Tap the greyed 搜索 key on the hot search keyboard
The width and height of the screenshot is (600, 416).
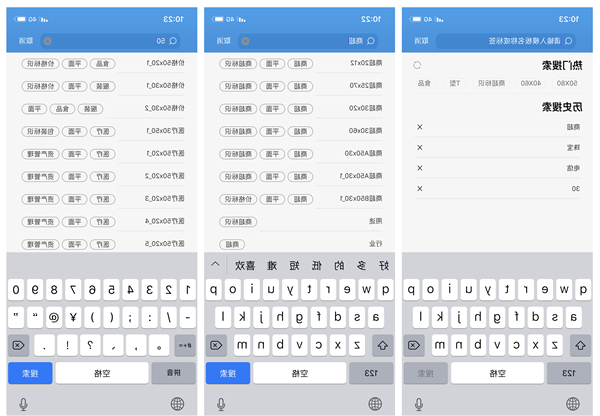(426, 373)
